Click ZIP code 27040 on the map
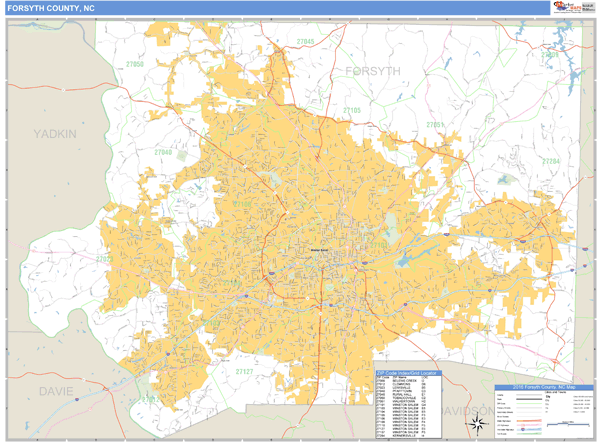The width and height of the screenshot is (600, 442). (164, 152)
